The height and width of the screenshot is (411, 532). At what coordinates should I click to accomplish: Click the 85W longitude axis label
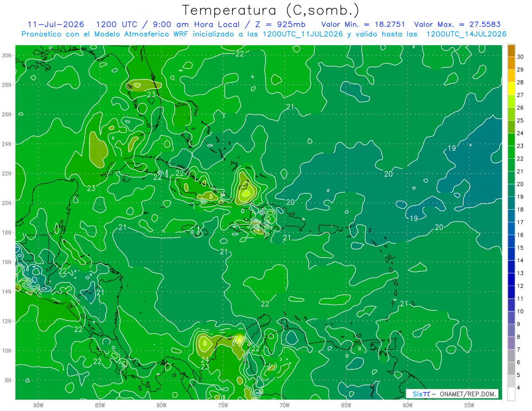tap(100, 405)
